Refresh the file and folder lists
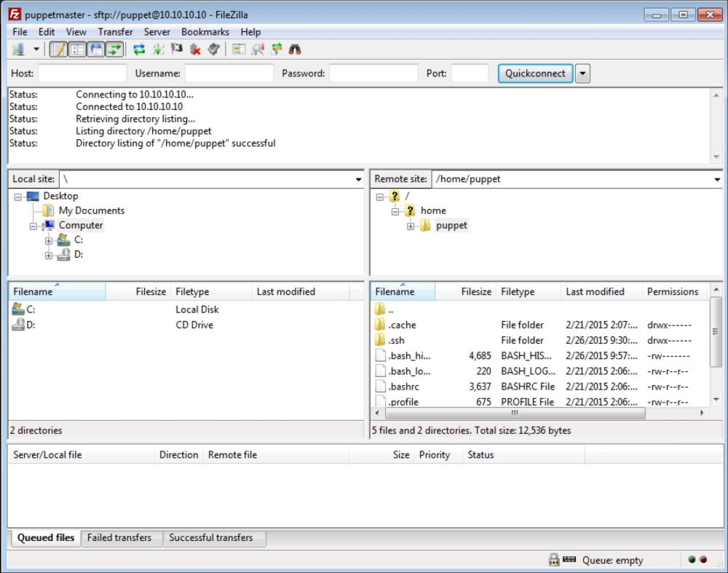Viewport: 728px width, 573px height. (x=139, y=50)
